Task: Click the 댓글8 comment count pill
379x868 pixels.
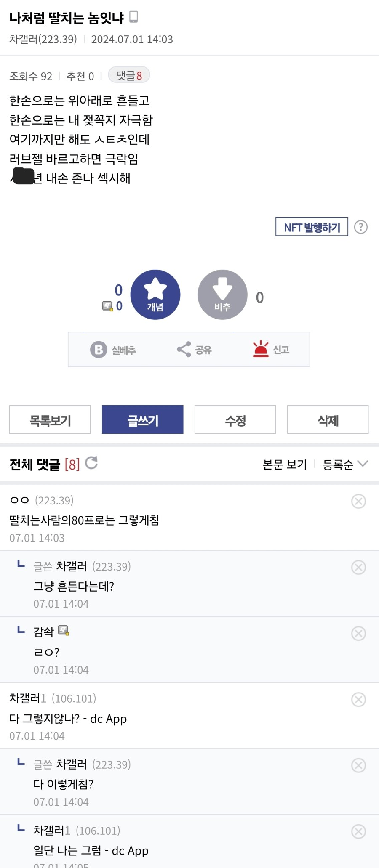Action: 129,75
